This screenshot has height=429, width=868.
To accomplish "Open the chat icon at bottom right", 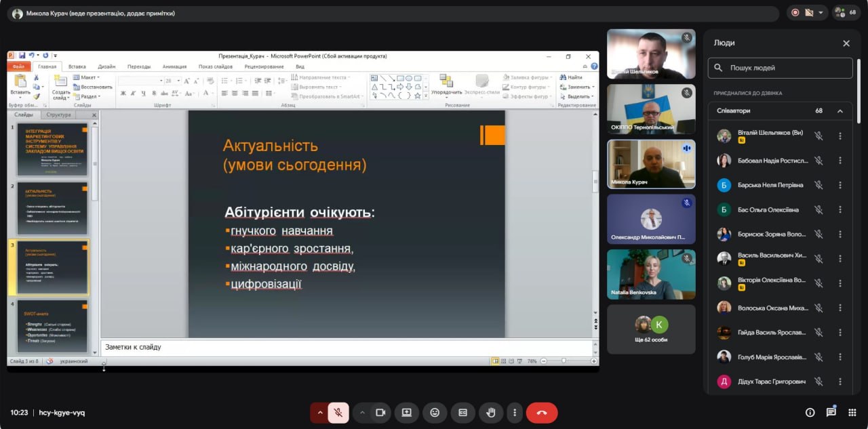I will [831, 412].
